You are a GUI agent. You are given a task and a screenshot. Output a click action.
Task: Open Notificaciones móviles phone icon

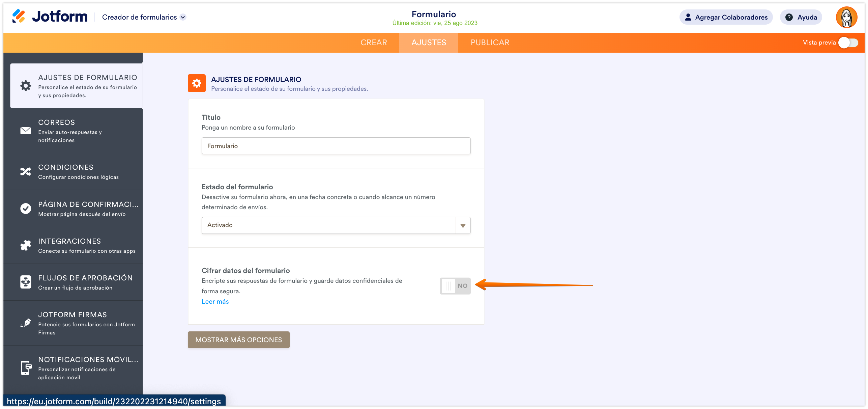26,368
